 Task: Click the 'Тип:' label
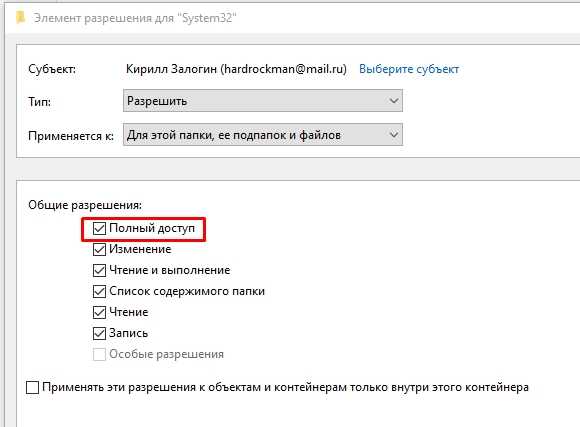[39, 101]
